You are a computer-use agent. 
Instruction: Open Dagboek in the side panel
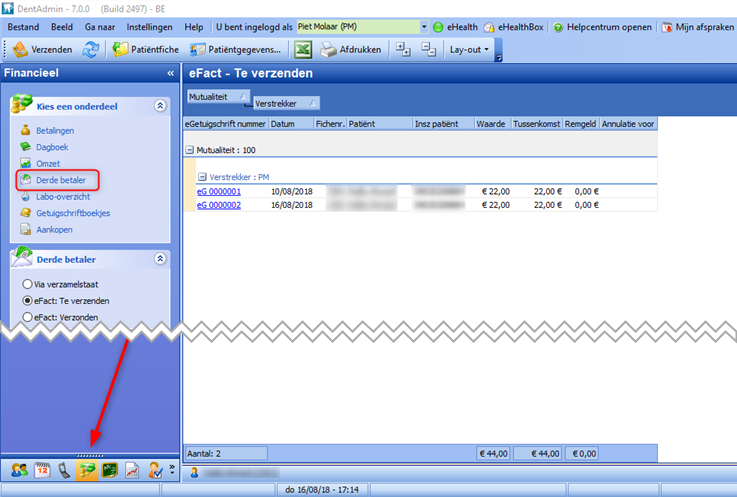coord(52,147)
